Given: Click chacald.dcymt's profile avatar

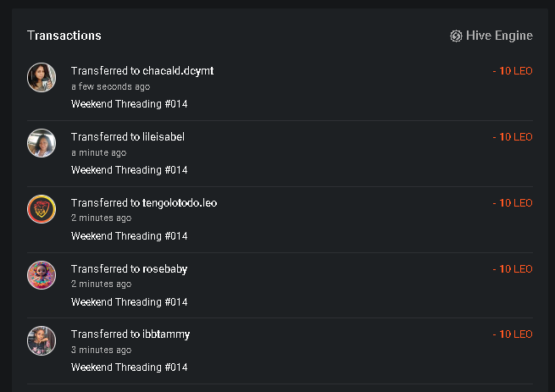Looking at the screenshot, I should 42,78.
